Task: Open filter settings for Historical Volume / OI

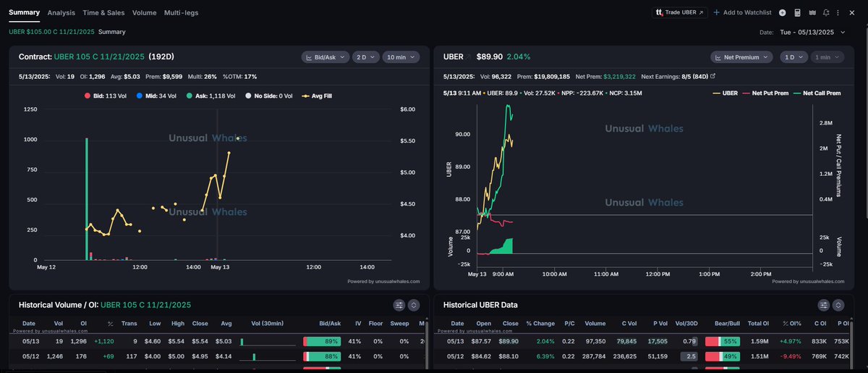Action: [399, 305]
